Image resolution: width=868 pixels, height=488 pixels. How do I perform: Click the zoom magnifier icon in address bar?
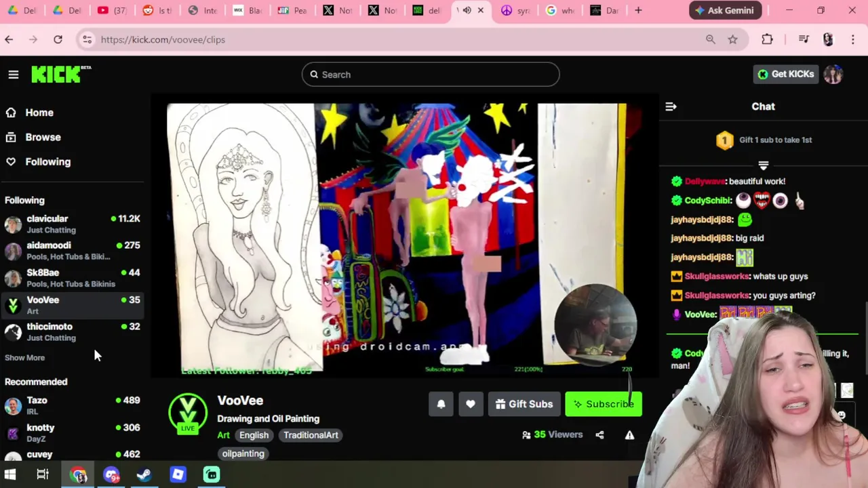(710, 39)
